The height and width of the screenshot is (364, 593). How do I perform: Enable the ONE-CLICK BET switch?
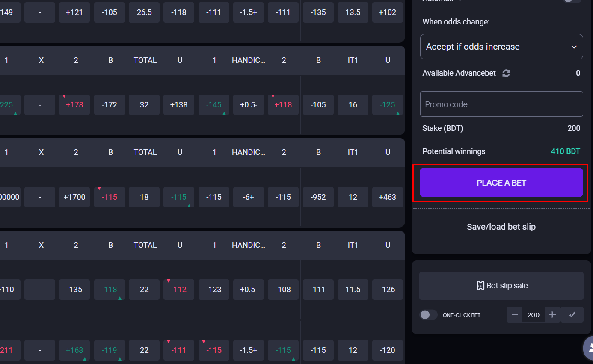tap(428, 315)
